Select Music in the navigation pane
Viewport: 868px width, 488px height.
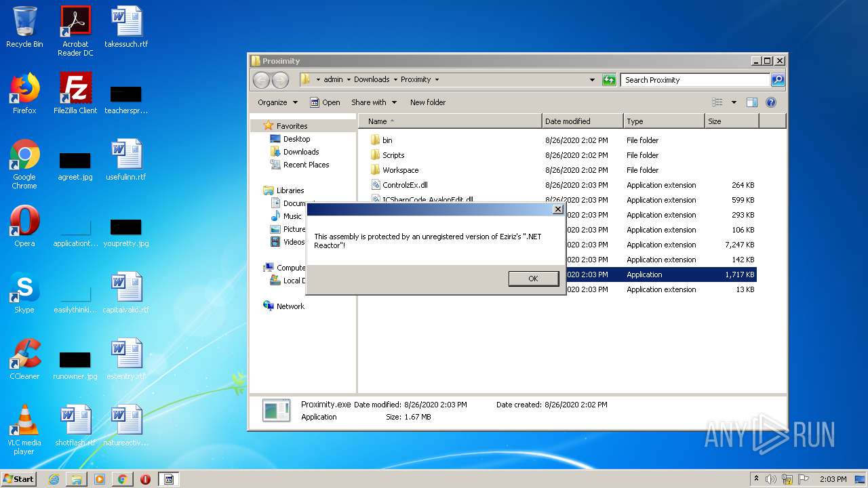[x=292, y=216]
